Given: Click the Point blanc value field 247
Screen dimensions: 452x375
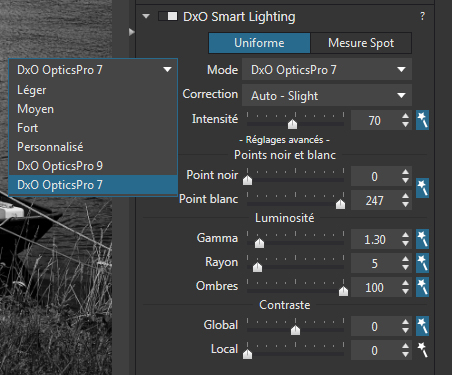Looking at the screenshot, I should (x=375, y=200).
